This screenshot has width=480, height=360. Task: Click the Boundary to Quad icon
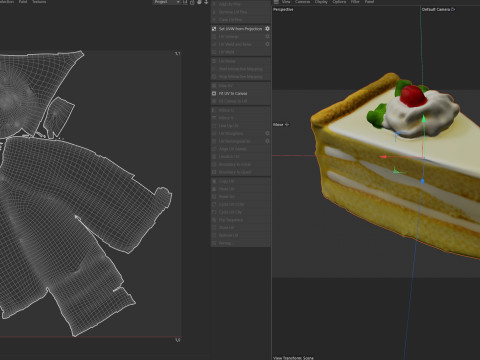pos(214,172)
